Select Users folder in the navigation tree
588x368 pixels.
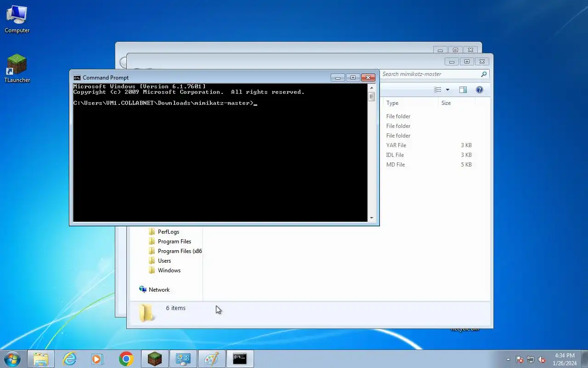(164, 261)
